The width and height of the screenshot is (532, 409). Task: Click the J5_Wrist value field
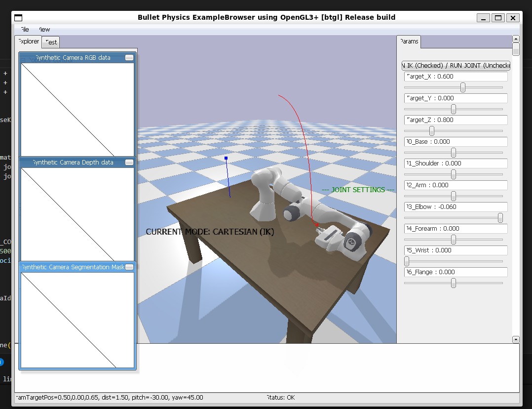coord(456,250)
